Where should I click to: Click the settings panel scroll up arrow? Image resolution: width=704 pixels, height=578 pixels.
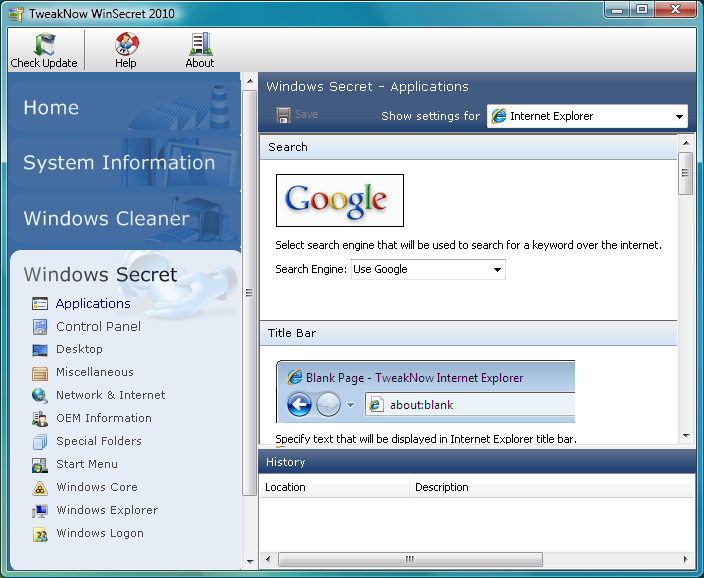tap(686, 143)
